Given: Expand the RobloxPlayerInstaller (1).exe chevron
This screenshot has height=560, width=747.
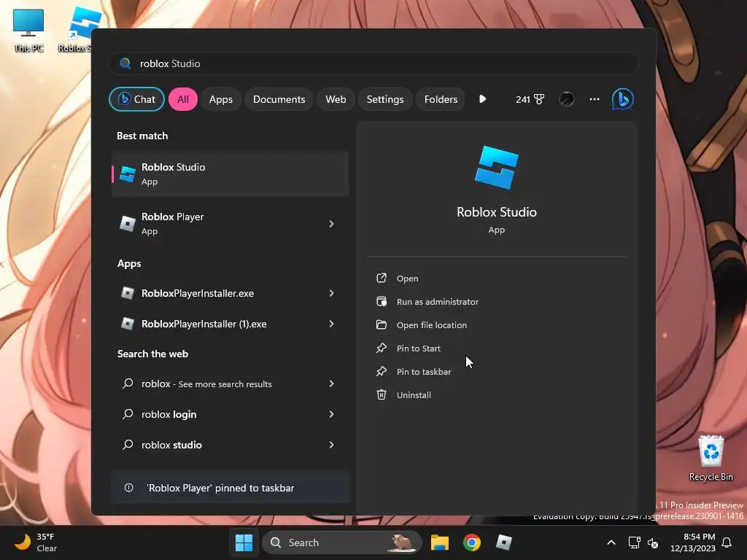Looking at the screenshot, I should [332, 324].
